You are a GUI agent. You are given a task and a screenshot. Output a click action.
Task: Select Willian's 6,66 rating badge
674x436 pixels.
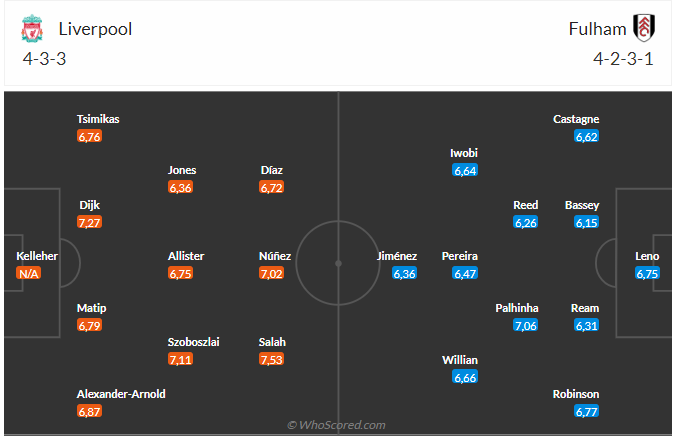(x=464, y=377)
